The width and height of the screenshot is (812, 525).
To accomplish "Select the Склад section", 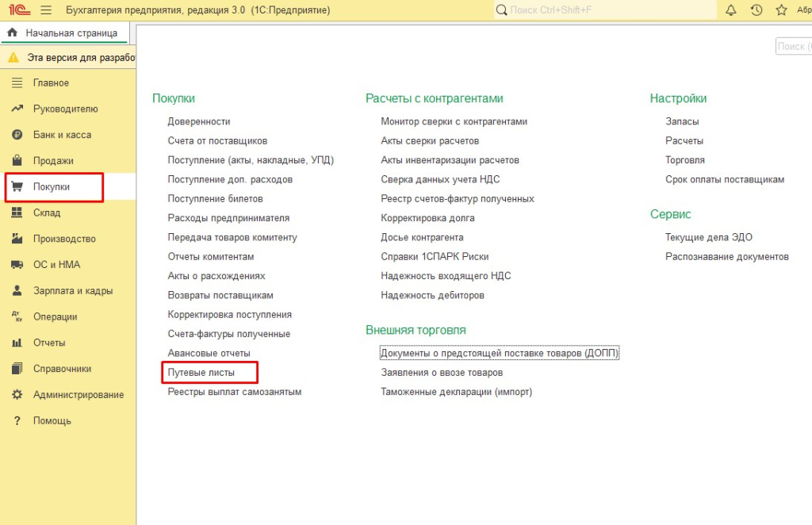I will (x=47, y=213).
